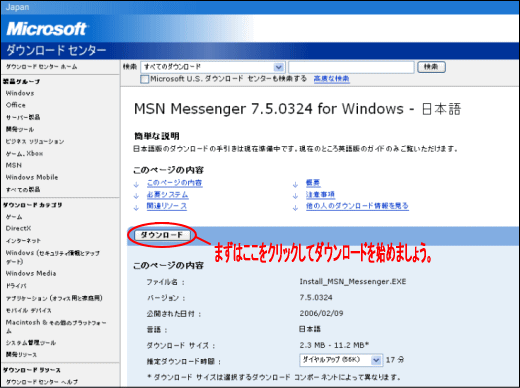Click the arrow beside 関連リソース link
Viewport: 520px width, 388px height.
tap(136, 207)
